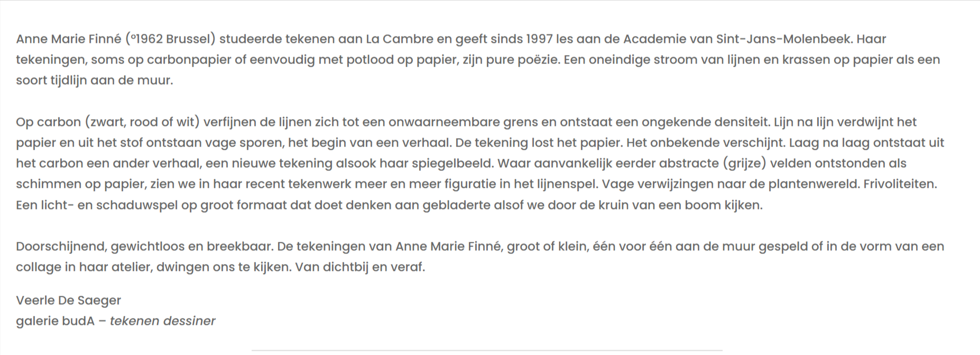This screenshot has width=980, height=355.
Task: Click the horizontal divider line below the text
Action: coord(487,350)
